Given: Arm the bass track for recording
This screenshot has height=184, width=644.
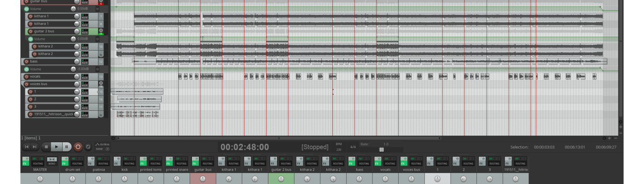Looking at the screenshot, I should [x=26, y=61].
